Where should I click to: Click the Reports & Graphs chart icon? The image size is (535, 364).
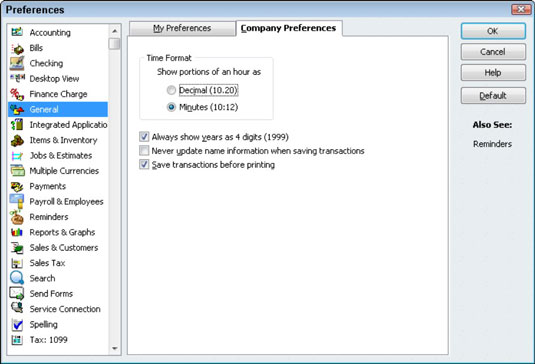point(17,232)
